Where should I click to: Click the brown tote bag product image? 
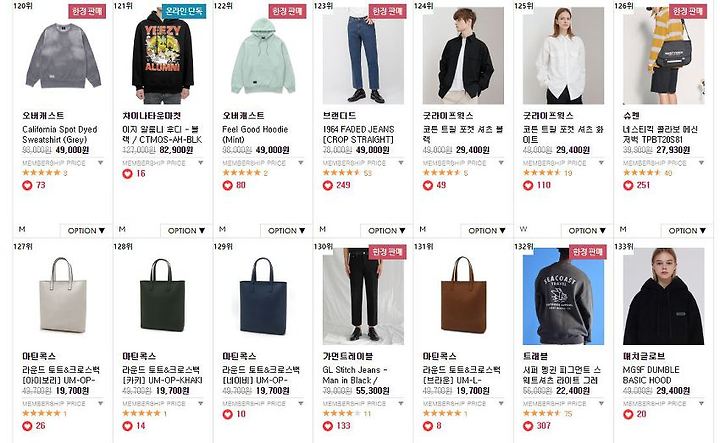pos(463,296)
